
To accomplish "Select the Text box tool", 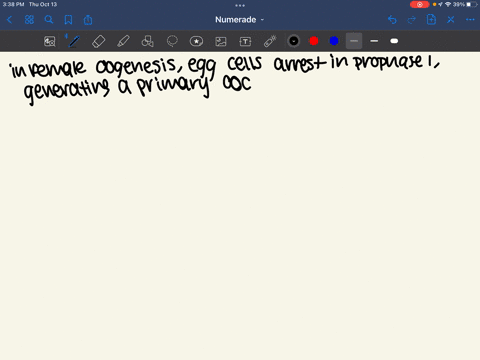I will point(245,41).
